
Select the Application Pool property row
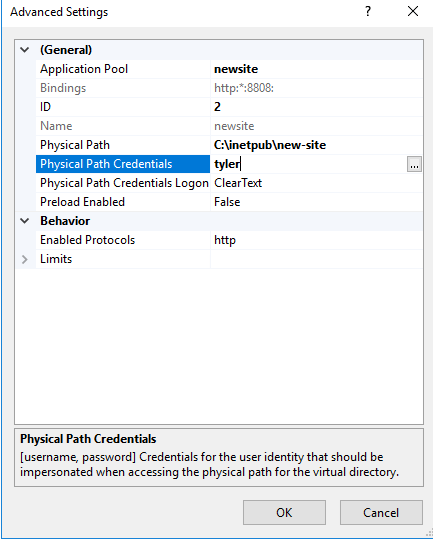coord(229,69)
